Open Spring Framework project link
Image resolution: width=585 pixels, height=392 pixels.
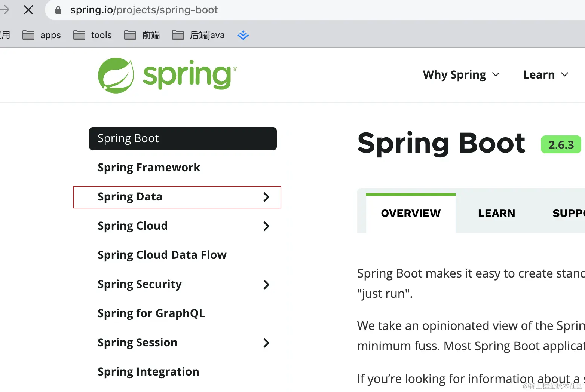[149, 168]
